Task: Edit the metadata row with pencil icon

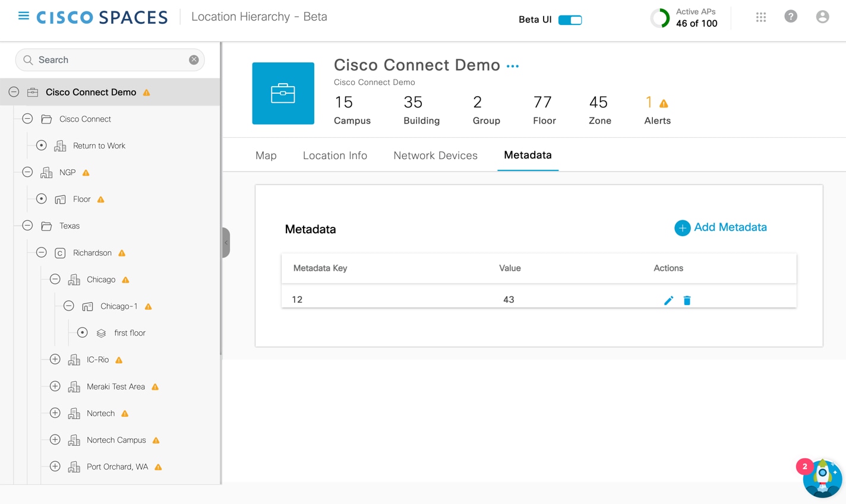Action: 668,300
